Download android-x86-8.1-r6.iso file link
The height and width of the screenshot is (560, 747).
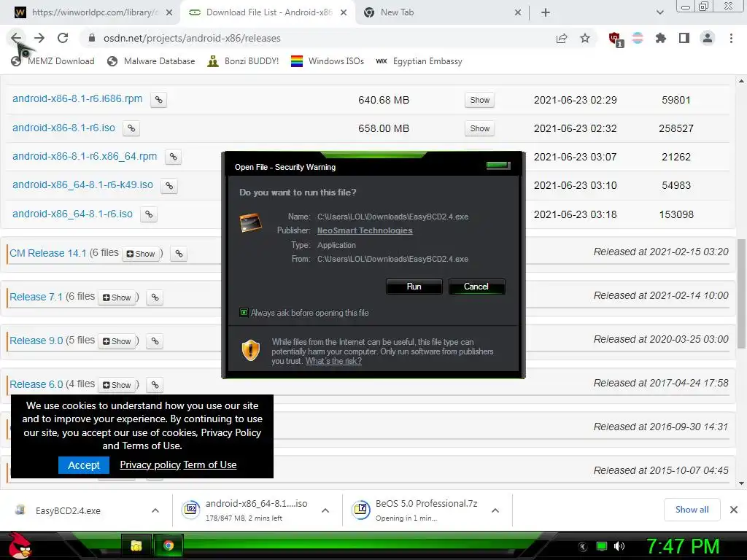64,128
